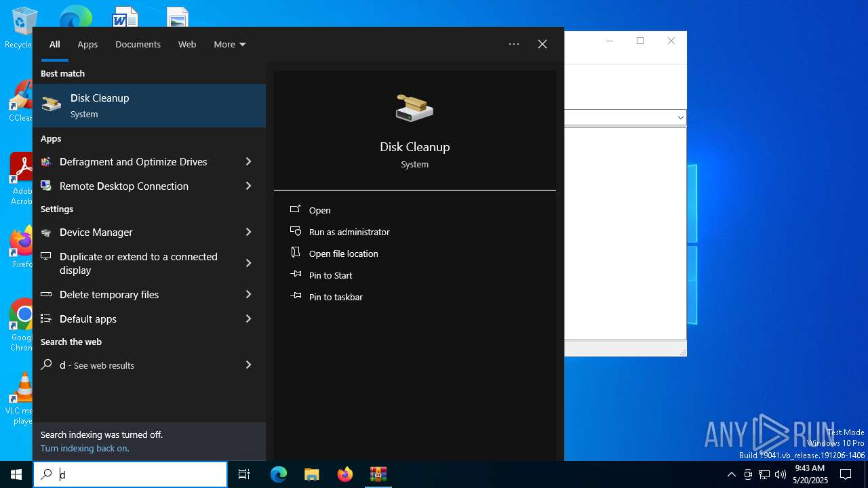Screen dimensions: 868x488
Task: Choose Run as administrator
Action: pyautogui.click(x=349, y=232)
